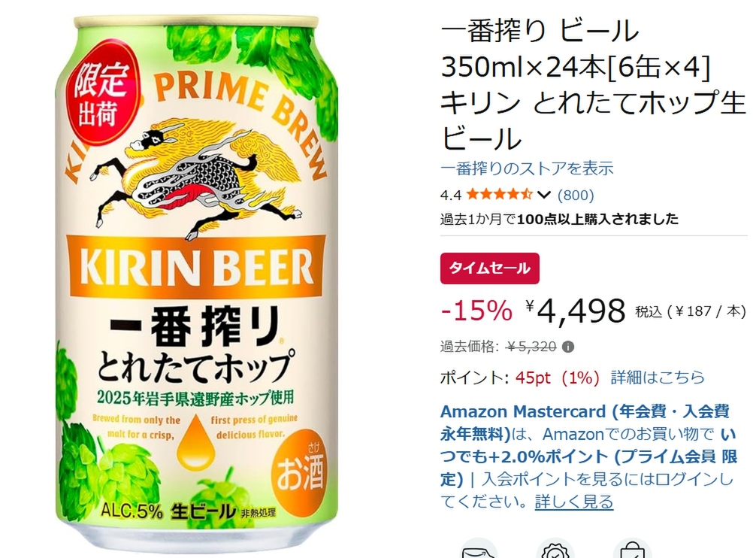
Task: Click the -15% discount label
Action: tap(476, 311)
